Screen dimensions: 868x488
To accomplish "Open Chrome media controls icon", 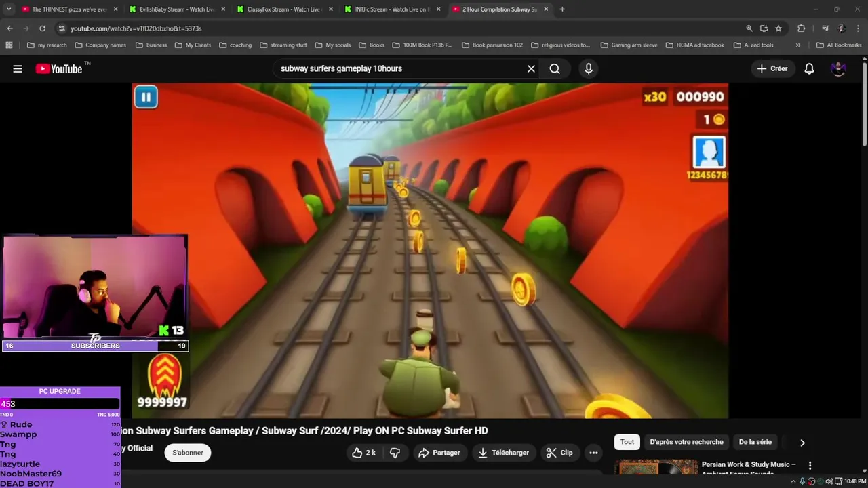I will pyautogui.click(x=825, y=28).
